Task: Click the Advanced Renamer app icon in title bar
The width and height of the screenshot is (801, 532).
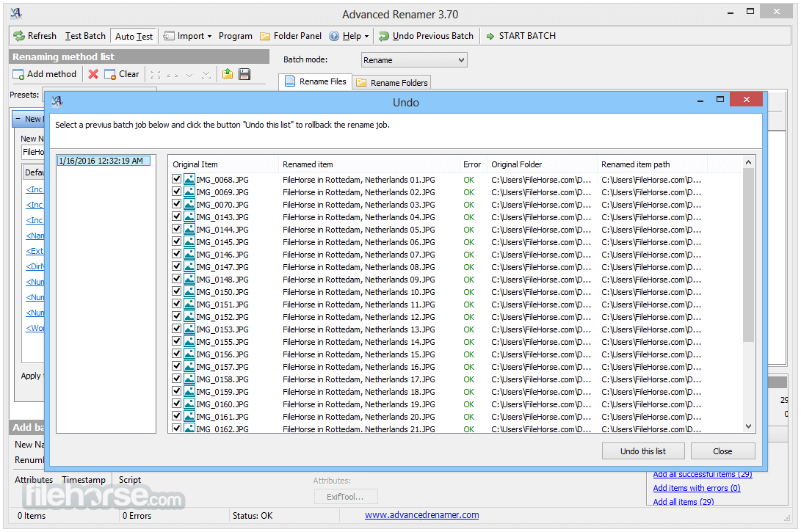Action: 16,14
